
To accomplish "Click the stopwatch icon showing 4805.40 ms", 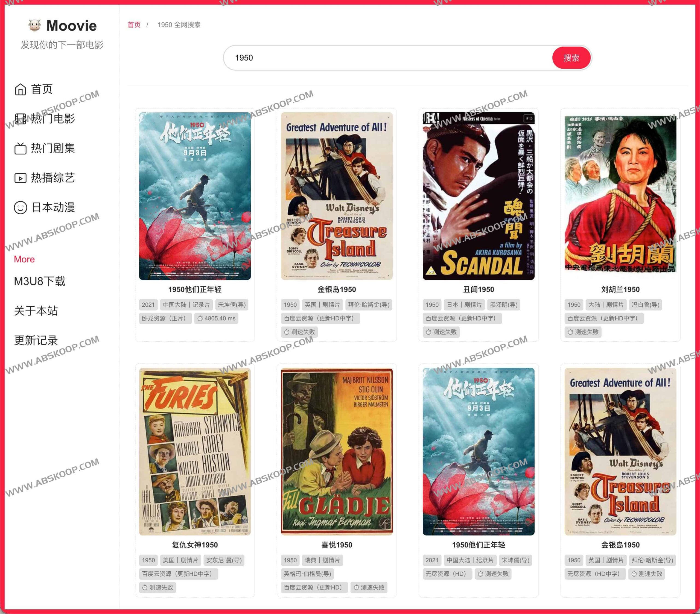I will click(201, 318).
